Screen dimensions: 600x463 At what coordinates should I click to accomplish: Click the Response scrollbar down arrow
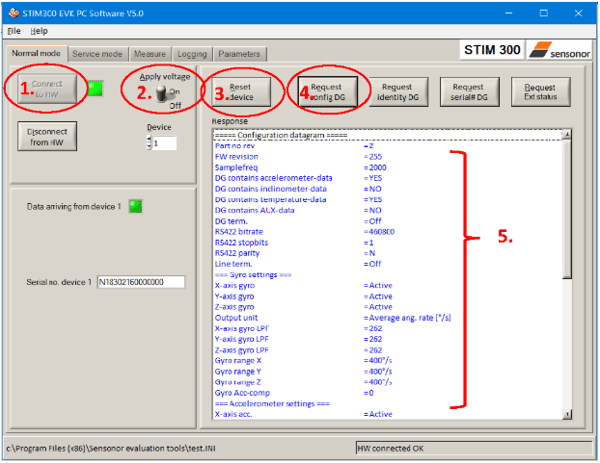pos(567,414)
